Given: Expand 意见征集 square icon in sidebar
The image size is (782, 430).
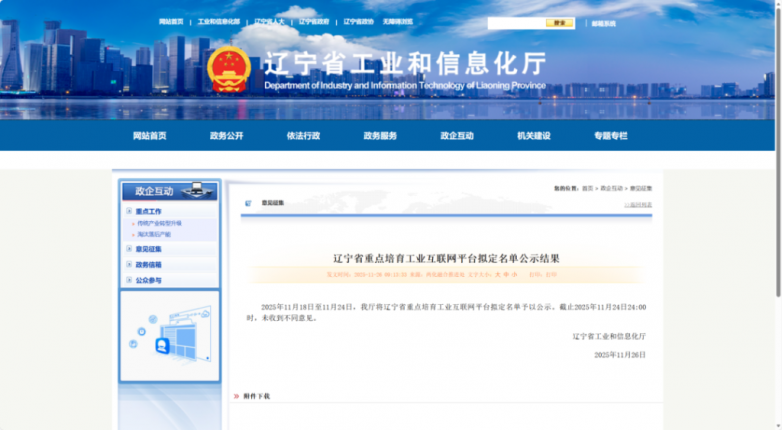Looking at the screenshot, I should [129, 249].
